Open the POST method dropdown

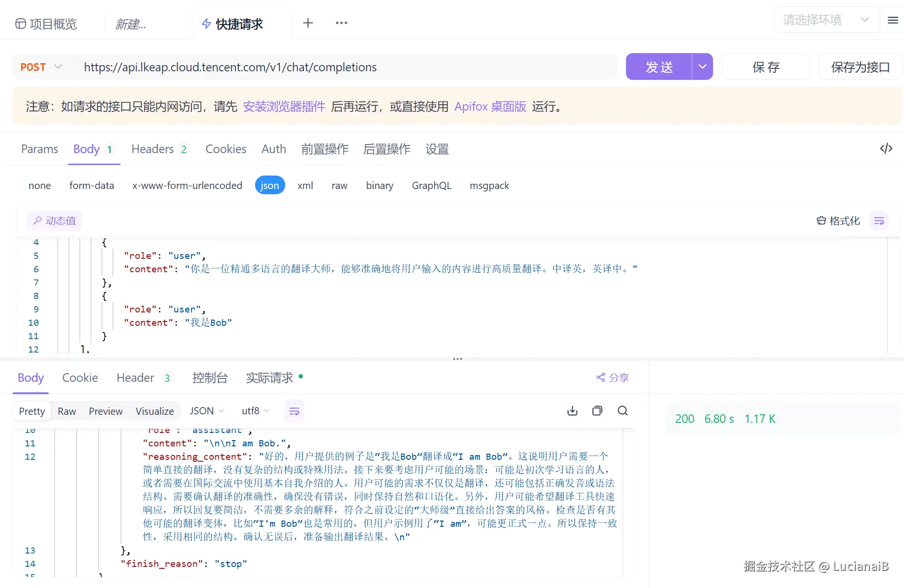point(41,67)
